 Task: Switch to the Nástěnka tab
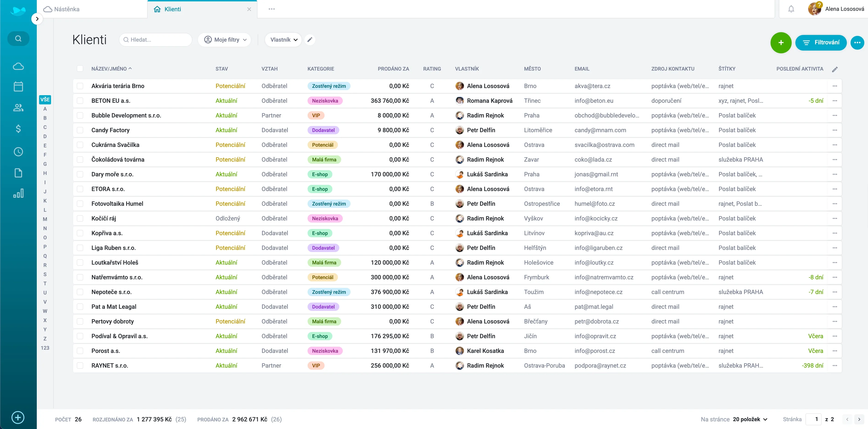67,9
